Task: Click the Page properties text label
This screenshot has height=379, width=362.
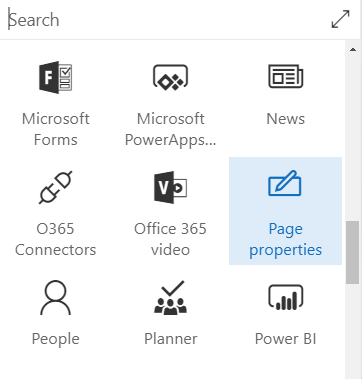Action: pyautogui.click(x=286, y=239)
